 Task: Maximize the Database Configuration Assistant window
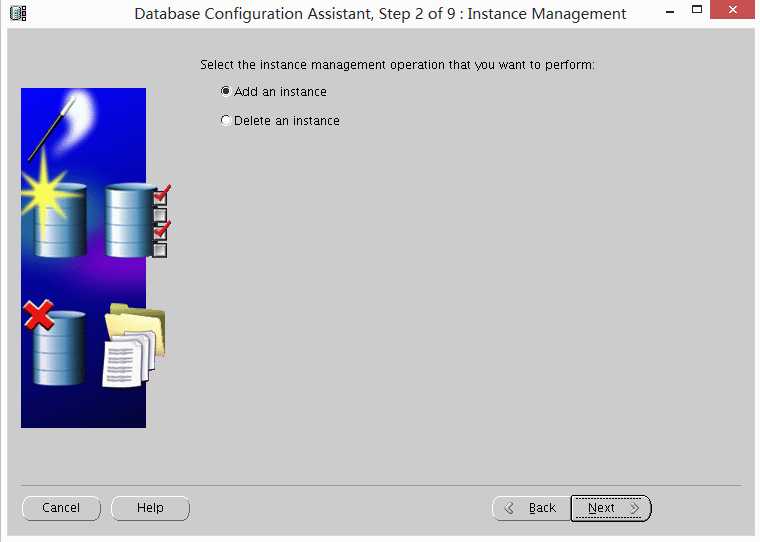click(697, 10)
